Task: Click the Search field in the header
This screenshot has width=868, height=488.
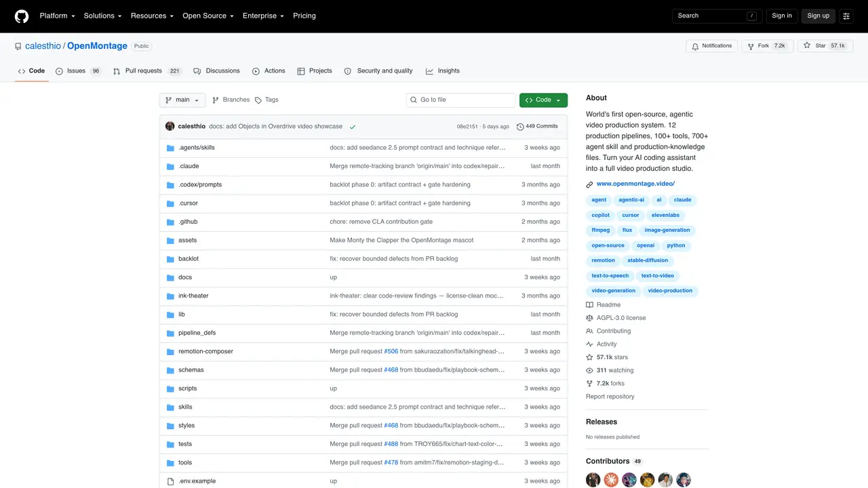Action: 717,16
